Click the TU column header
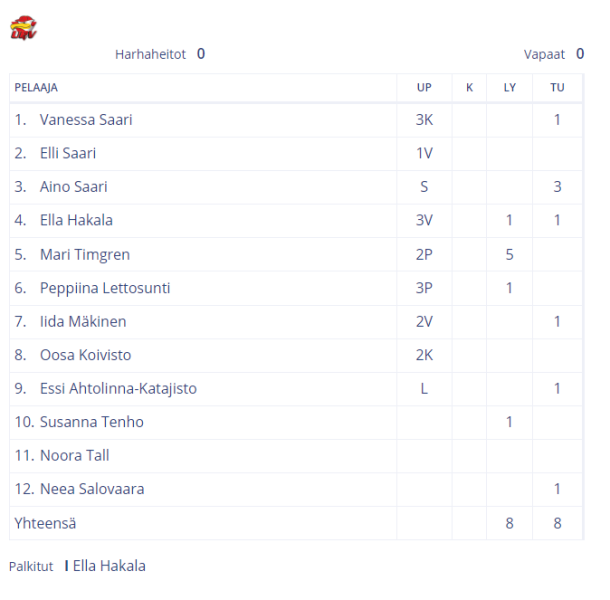610x600 pixels. (x=557, y=88)
